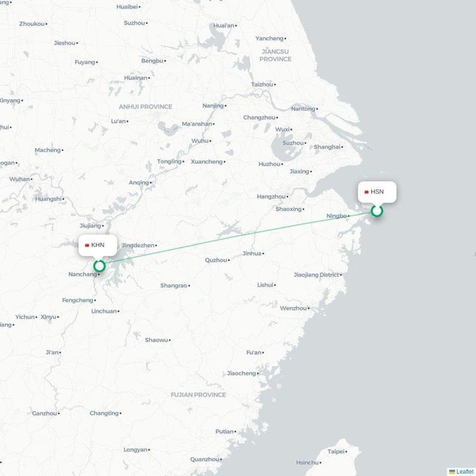Image resolution: width=476 pixels, height=476 pixels.
Task: Open the HSN airport label popup
Action: [x=377, y=192]
